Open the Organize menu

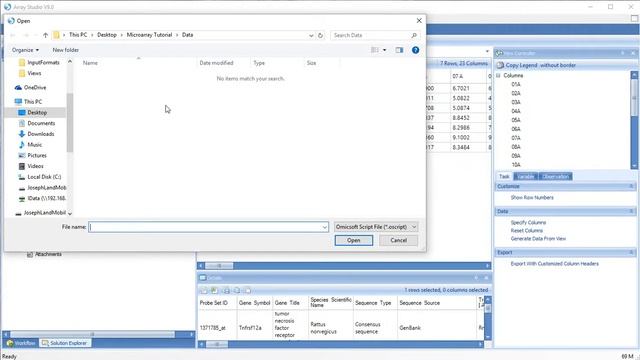tap(25, 50)
